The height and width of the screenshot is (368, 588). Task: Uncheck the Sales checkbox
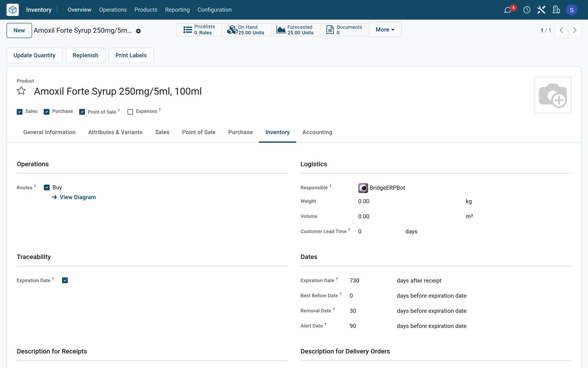[20, 112]
